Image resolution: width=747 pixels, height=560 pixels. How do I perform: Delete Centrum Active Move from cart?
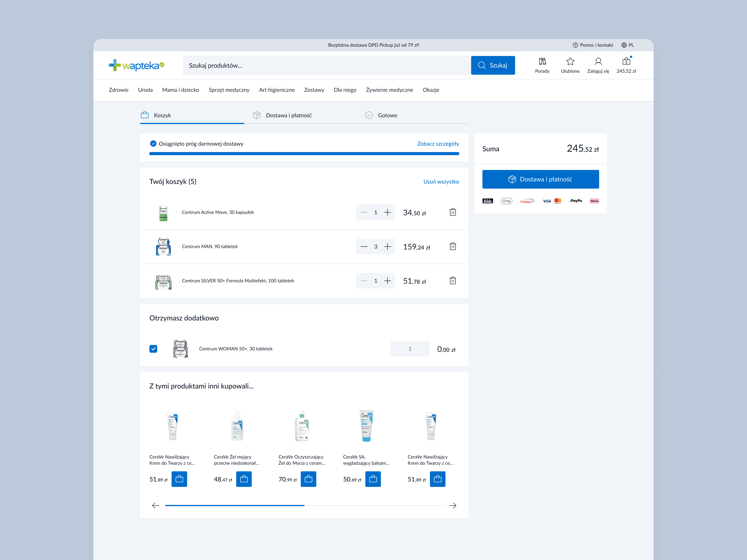(452, 212)
